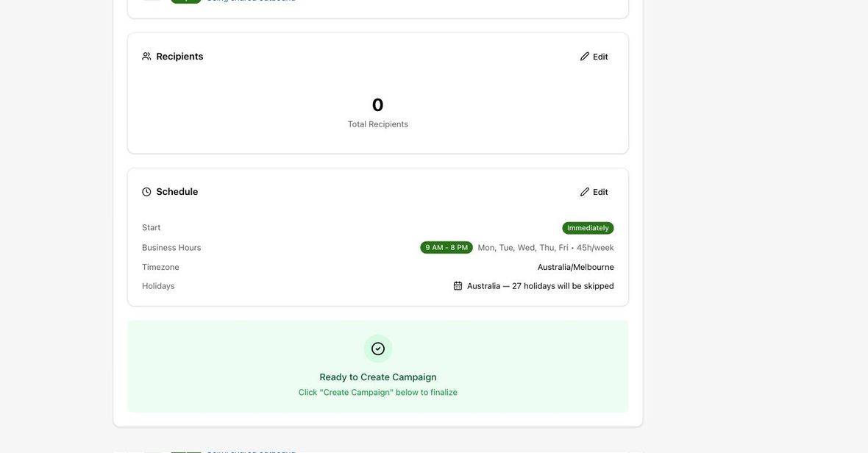868x453 pixels.
Task: Click the 9 AM - 8 PM badge
Action: 447,247
